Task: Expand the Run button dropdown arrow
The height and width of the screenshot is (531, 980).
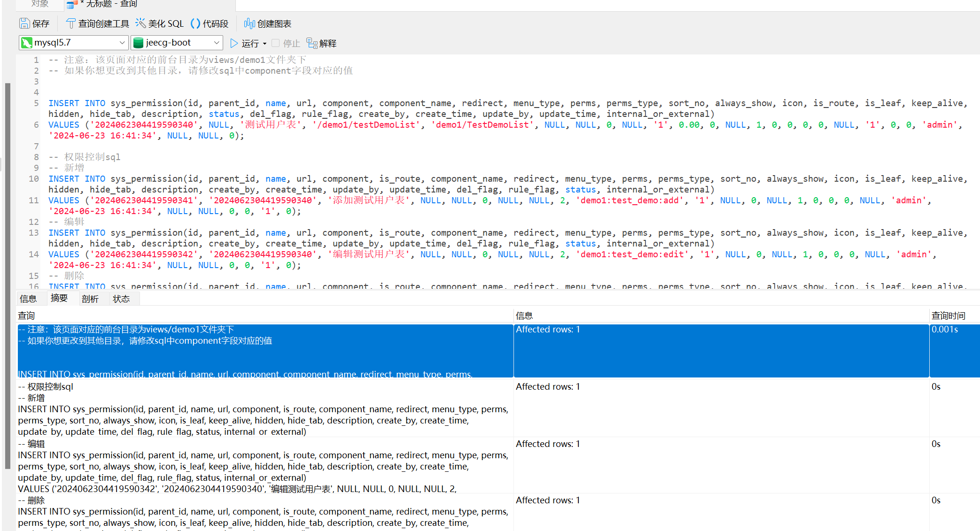Action: pos(265,44)
